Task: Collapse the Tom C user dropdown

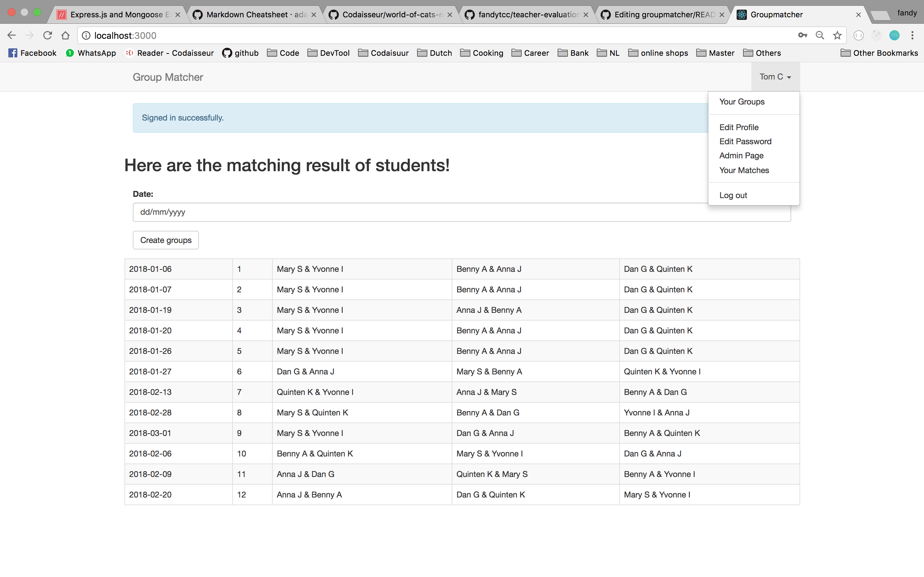Action: coord(775,77)
